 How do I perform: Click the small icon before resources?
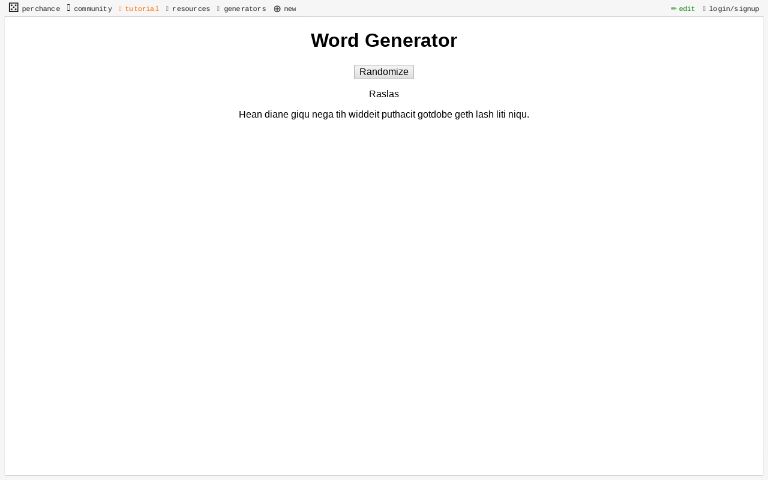click(167, 9)
